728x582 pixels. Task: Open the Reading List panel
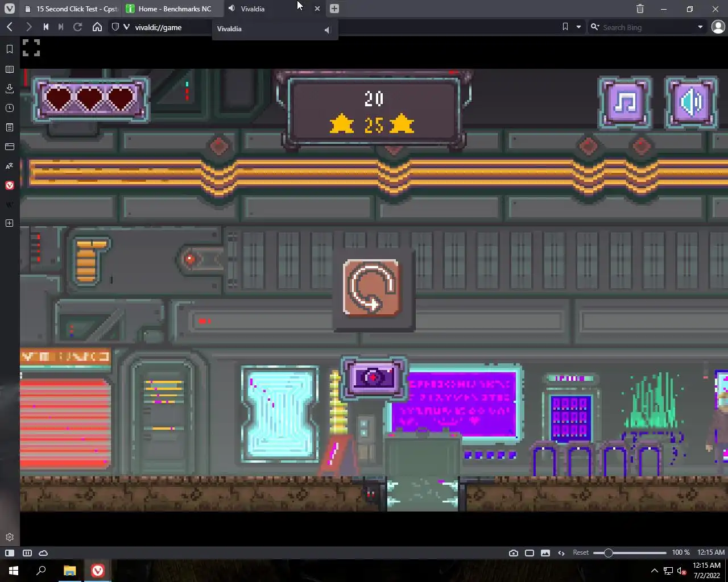(9, 69)
